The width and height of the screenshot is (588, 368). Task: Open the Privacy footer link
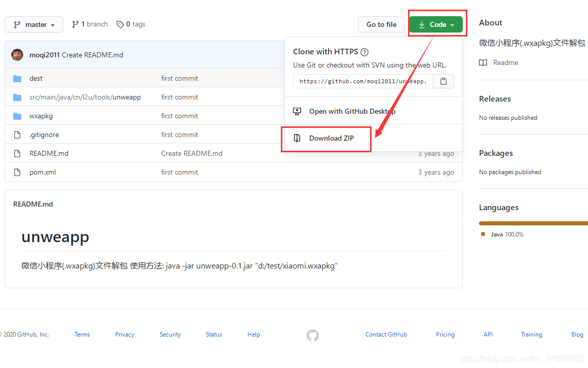[x=125, y=334]
